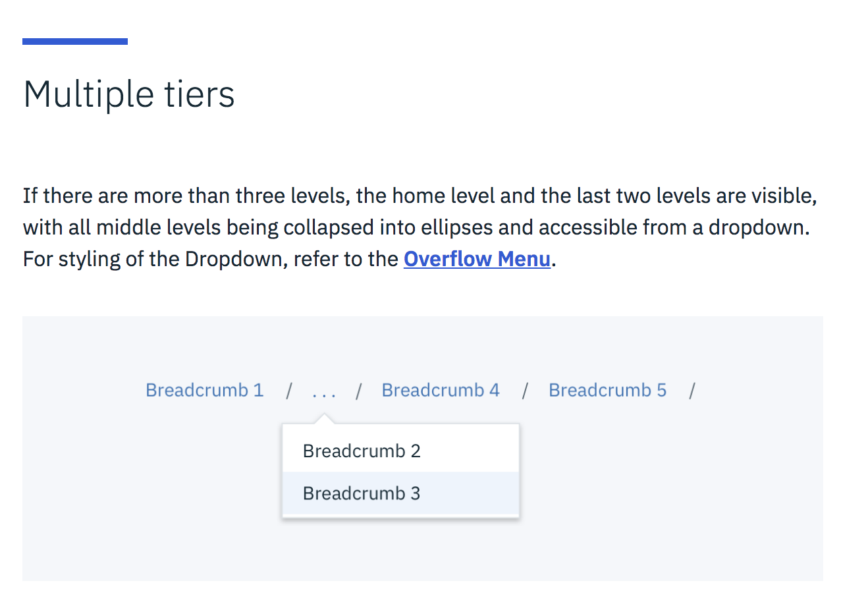Click the trailing slash after Breadcrumb 5
Screen dimensions: 868x614
pyautogui.click(x=692, y=391)
